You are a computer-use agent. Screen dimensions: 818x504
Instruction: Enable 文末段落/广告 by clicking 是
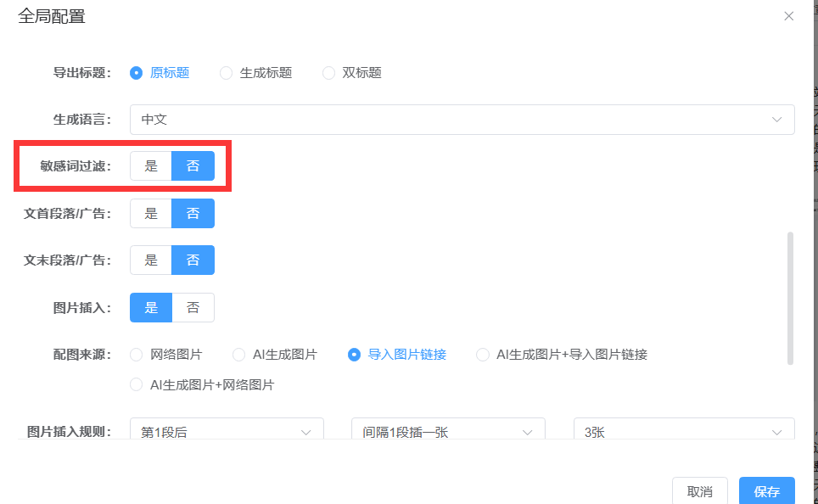tap(151, 260)
